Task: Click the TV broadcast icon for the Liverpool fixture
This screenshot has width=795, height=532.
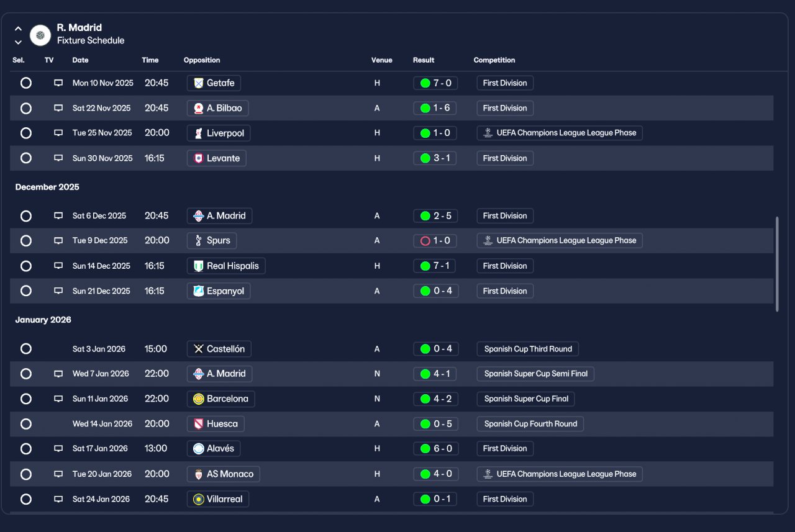Action: [58, 133]
